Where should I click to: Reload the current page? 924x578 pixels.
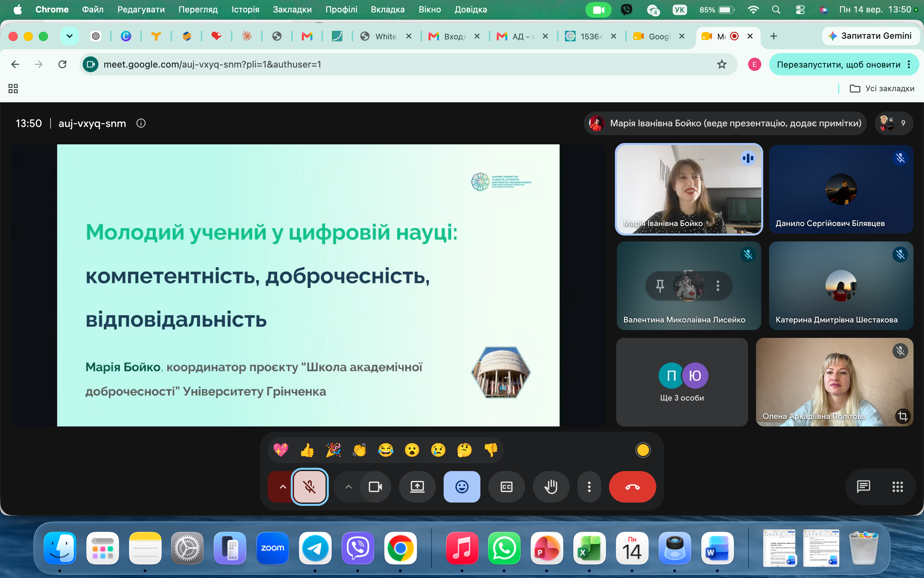click(x=62, y=64)
